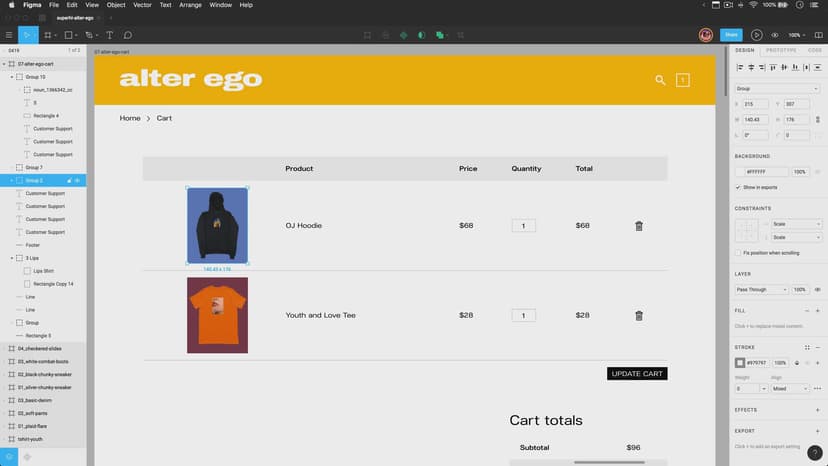828x466 pixels.
Task: Click the Create Component icon
Action: pyautogui.click(x=404, y=35)
